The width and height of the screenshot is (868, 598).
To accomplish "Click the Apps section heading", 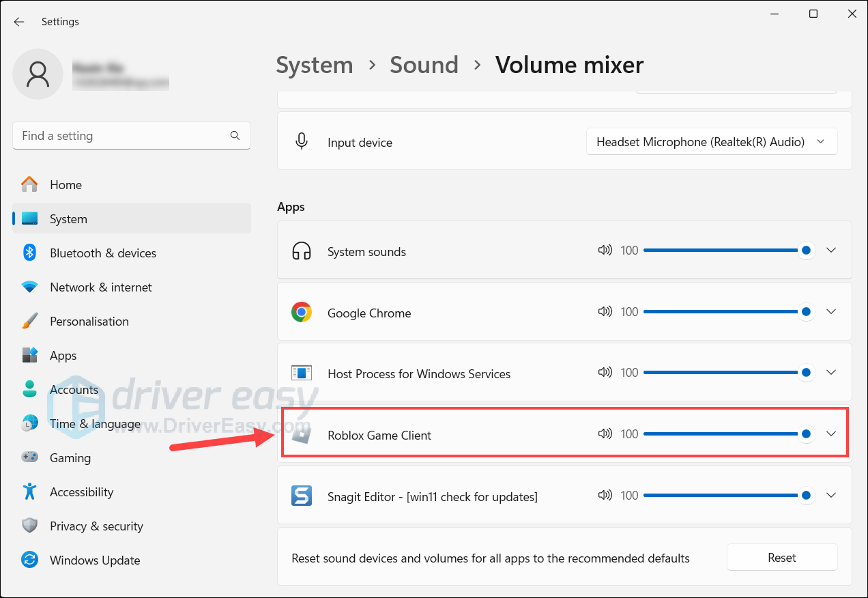I will point(291,207).
